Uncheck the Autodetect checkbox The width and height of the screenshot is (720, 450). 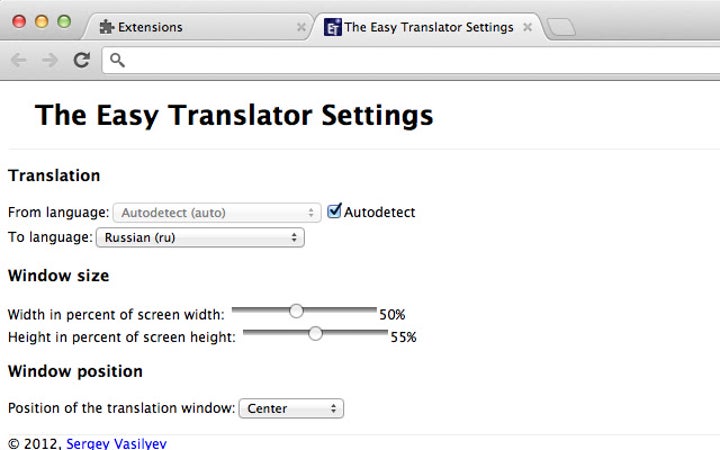click(x=335, y=211)
